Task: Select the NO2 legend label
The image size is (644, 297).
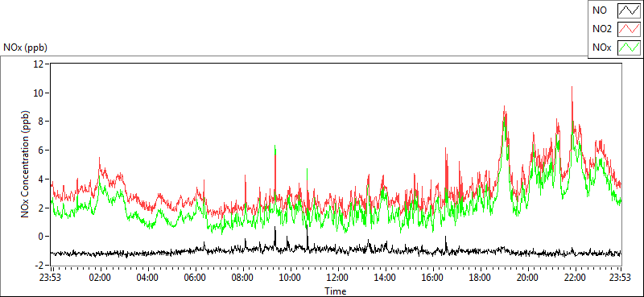Action: point(602,29)
